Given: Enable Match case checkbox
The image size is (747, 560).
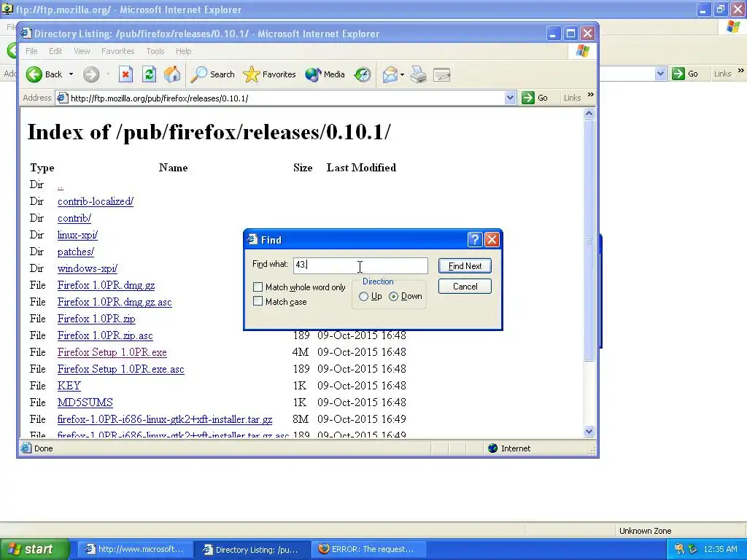Looking at the screenshot, I should pyautogui.click(x=258, y=301).
